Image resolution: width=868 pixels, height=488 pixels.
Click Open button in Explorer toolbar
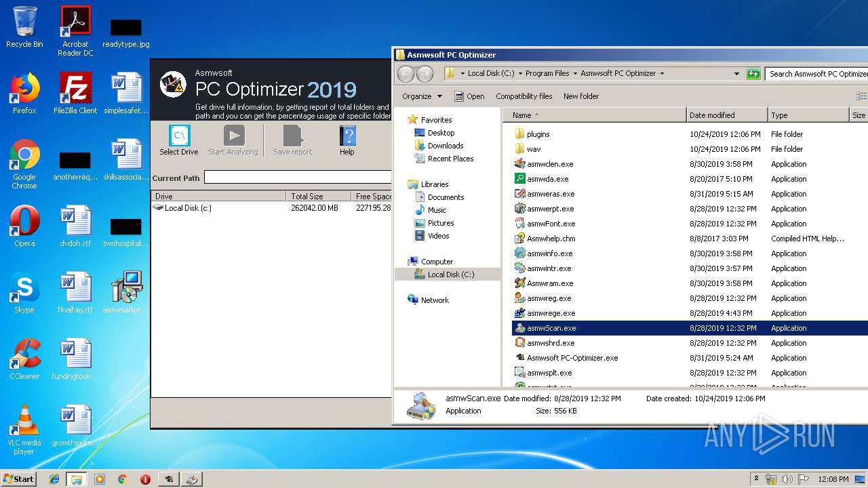(469, 96)
